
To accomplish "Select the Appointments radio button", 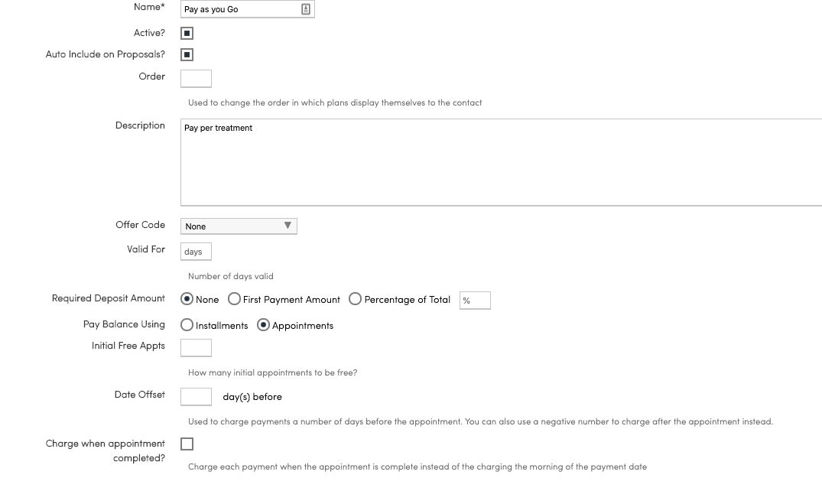I will 264,325.
